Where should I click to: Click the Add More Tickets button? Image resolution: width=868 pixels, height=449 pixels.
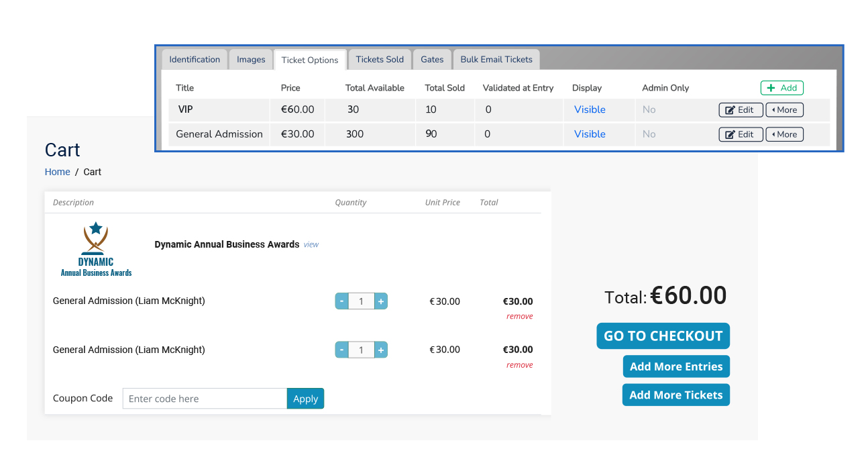675,395
